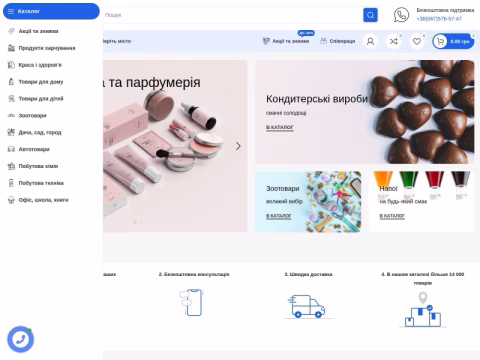Image resolution: width=480 pixels, height=360 pixels.
Task: Open В КАТАЛОГ link under Напої banner
Action: tap(392, 216)
